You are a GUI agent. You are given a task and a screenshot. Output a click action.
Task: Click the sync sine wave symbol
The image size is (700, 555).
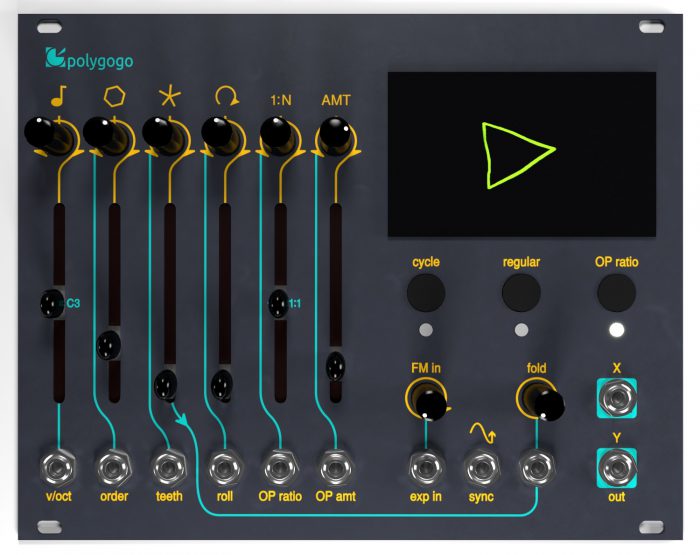(x=483, y=433)
